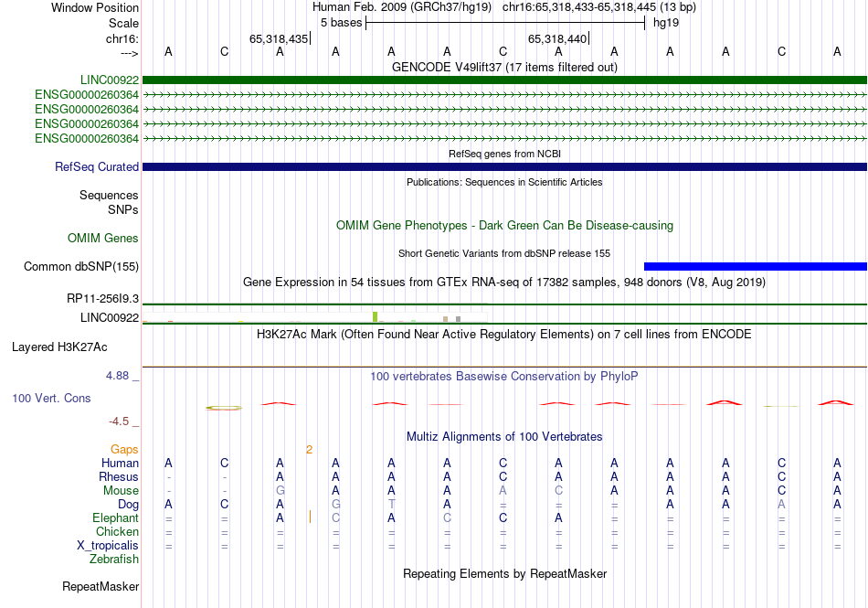Click the GENCODE V49lift37 track title

[504, 67]
